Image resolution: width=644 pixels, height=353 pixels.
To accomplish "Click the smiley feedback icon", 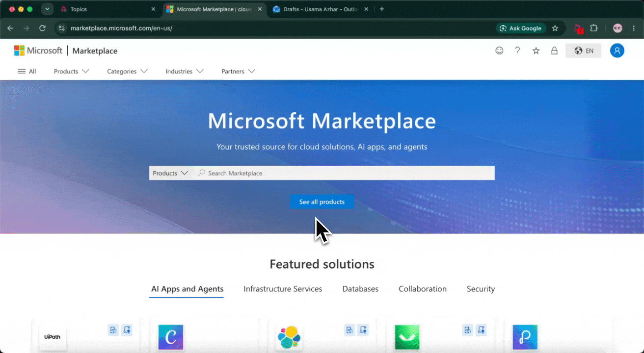I will coord(499,50).
